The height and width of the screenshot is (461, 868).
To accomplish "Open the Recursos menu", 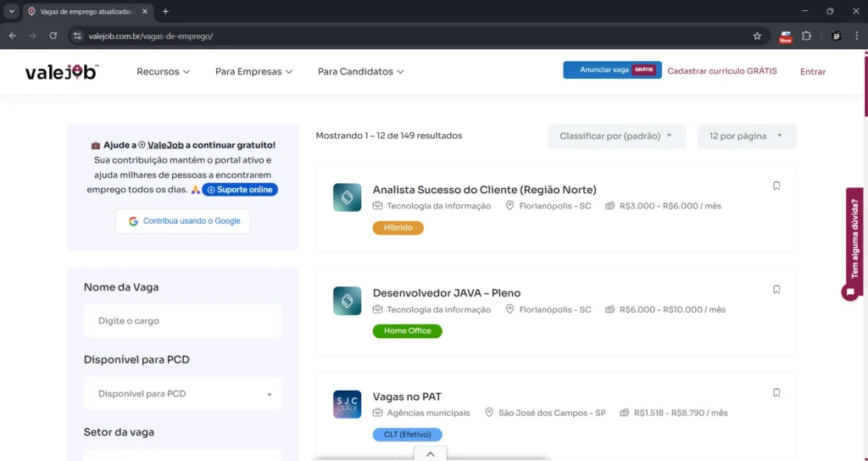I will [163, 72].
